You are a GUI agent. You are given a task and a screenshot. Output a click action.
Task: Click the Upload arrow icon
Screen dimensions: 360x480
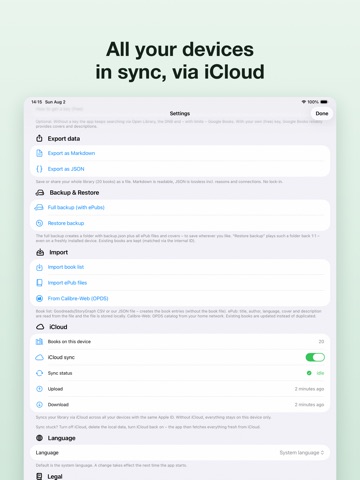pos(39,389)
